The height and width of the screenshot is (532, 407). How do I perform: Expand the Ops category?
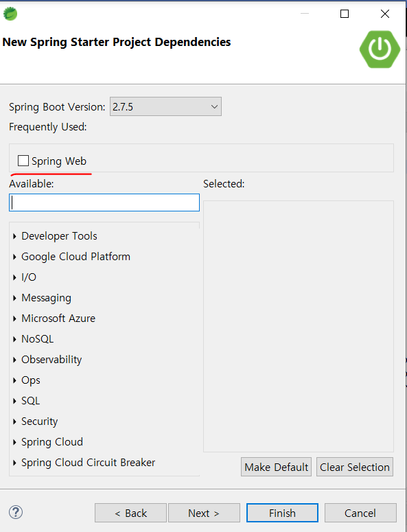[14, 380]
